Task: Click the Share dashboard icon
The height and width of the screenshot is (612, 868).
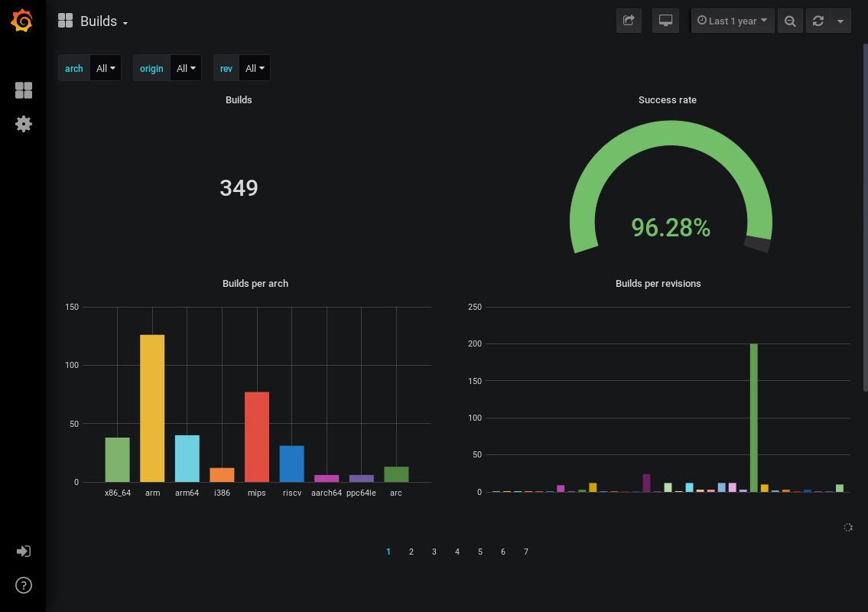Action: 629,21
